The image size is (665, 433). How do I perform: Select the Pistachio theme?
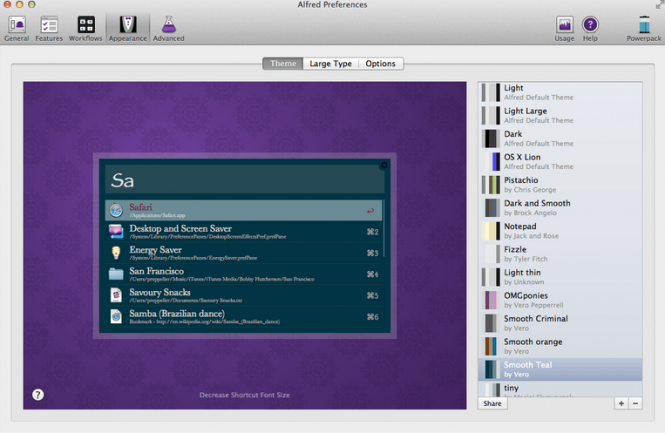point(560,184)
